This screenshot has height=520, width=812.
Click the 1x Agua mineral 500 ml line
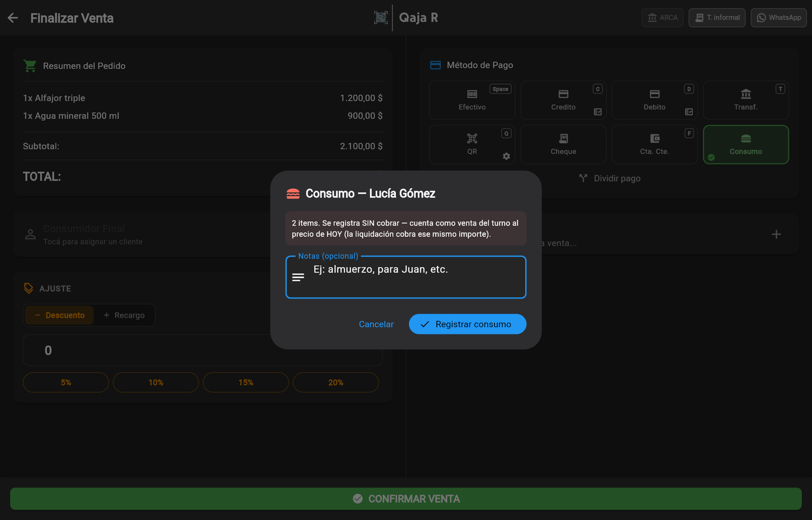coord(203,116)
